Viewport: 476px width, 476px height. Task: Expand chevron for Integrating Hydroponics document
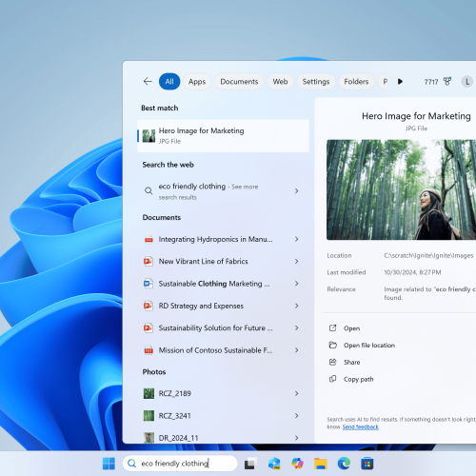click(x=296, y=239)
